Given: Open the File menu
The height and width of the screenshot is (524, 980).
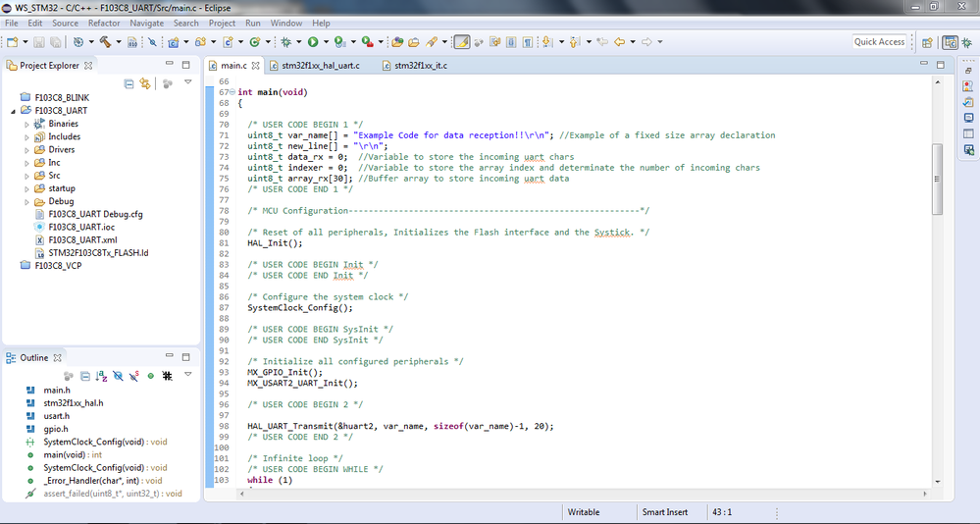Looking at the screenshot, I should pyautogui.click(x=11, y=24).
